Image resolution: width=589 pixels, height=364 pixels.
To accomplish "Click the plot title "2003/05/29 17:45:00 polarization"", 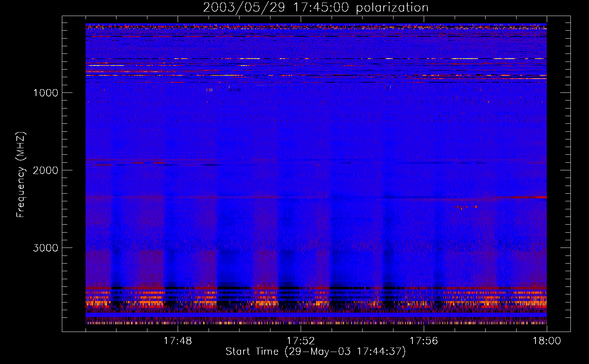I will pos(316,8).
